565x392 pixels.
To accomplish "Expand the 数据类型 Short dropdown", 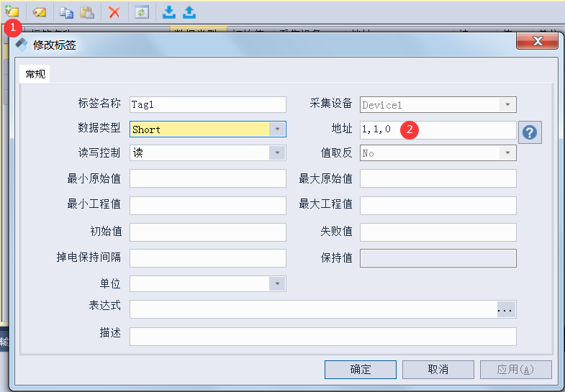I will pyautogui.click(x=277, y=129).
